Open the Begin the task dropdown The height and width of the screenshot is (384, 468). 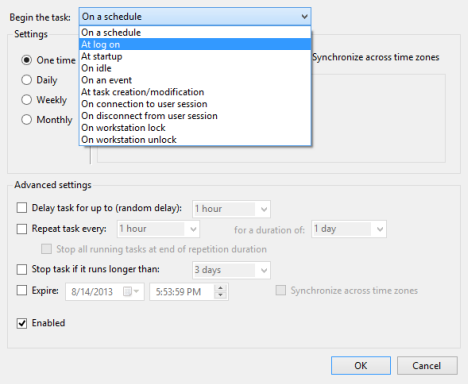195,17
